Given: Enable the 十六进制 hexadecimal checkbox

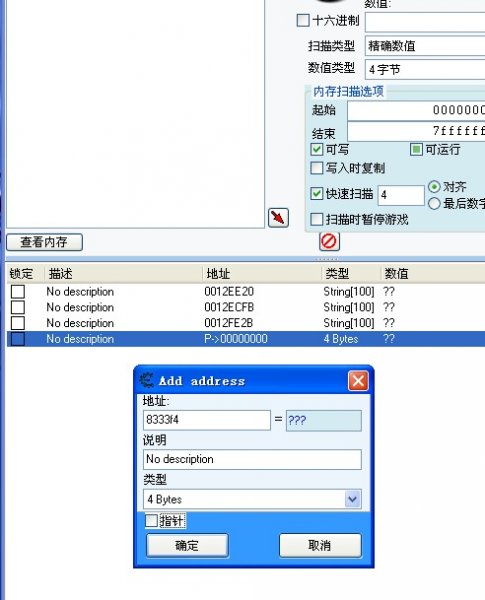Looking at the screenshot, I should tap(303, 20).
